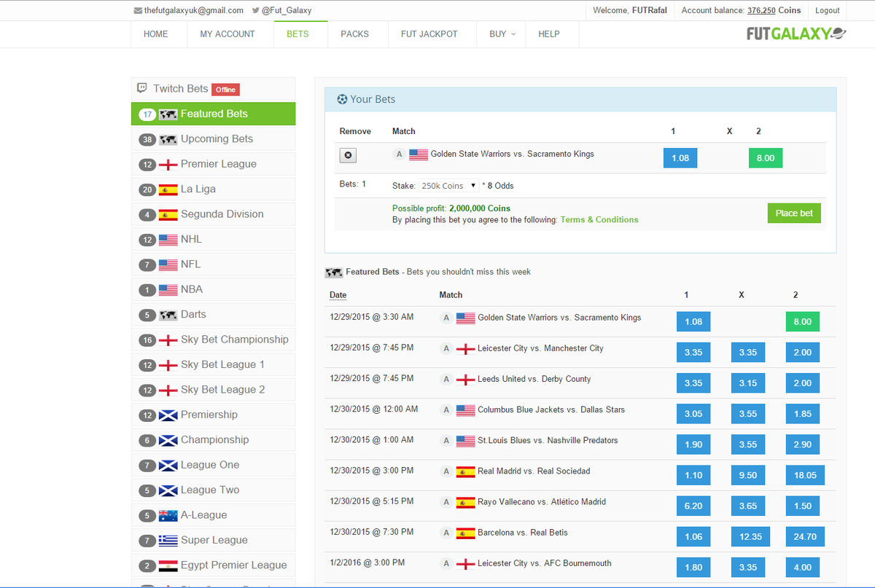
Task: Pick 18.05 odds for Real Sociedad win
Action: pyautogui.click(x=805, y=475)
